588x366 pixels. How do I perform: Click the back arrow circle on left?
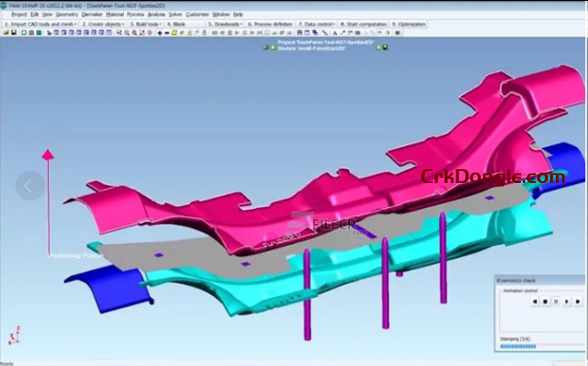[30, 186]
